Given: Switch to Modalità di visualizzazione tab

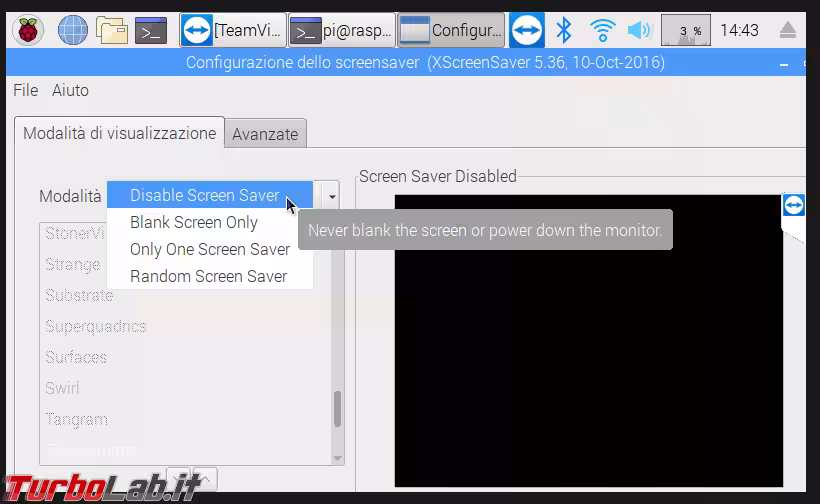Looking at the screenshot, I should coord(119,133).
